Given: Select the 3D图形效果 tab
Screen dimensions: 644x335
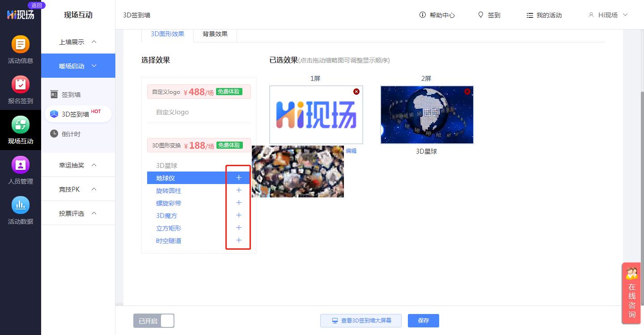Looking at the screenshot, I should pyautogui.click(x=167, y=33).
